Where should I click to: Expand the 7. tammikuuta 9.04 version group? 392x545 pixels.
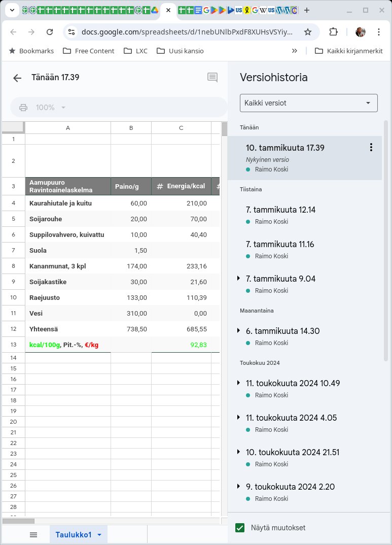tap(238, 279)
